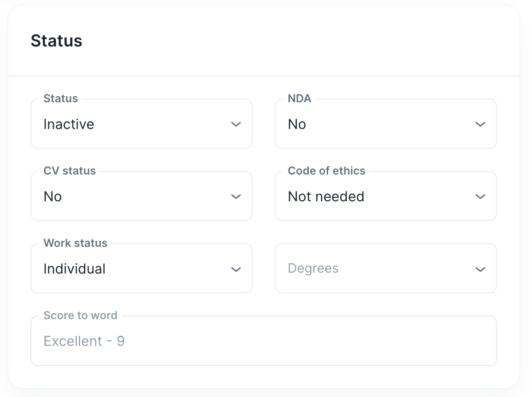Screen dimensions: 532x397
Task: Click the chevron beside Individual
Action: click(x=236, y=269)
